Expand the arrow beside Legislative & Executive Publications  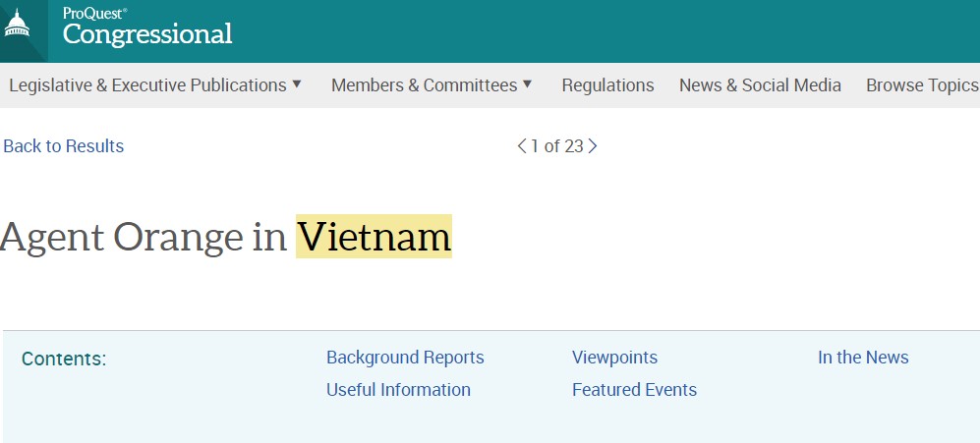click(x=297, y=84)
